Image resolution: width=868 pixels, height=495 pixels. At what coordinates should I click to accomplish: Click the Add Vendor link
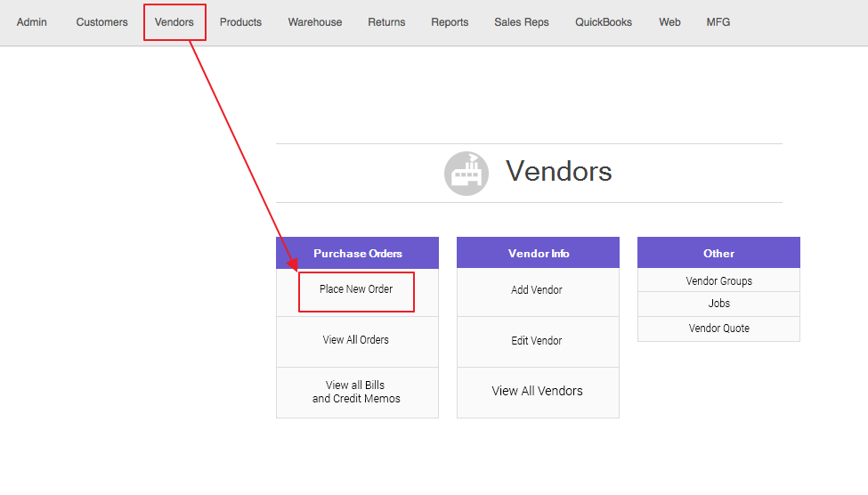[x=537, y=290]
